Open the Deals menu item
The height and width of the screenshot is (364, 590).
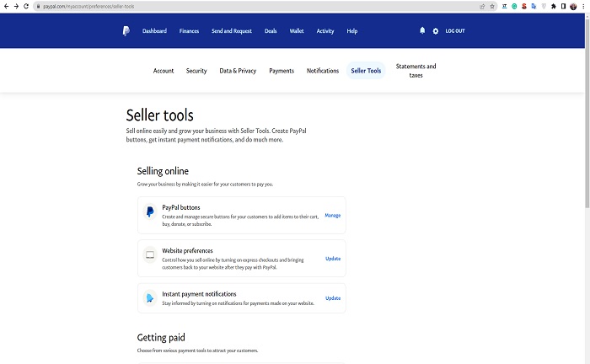click(x=271, y=31)
